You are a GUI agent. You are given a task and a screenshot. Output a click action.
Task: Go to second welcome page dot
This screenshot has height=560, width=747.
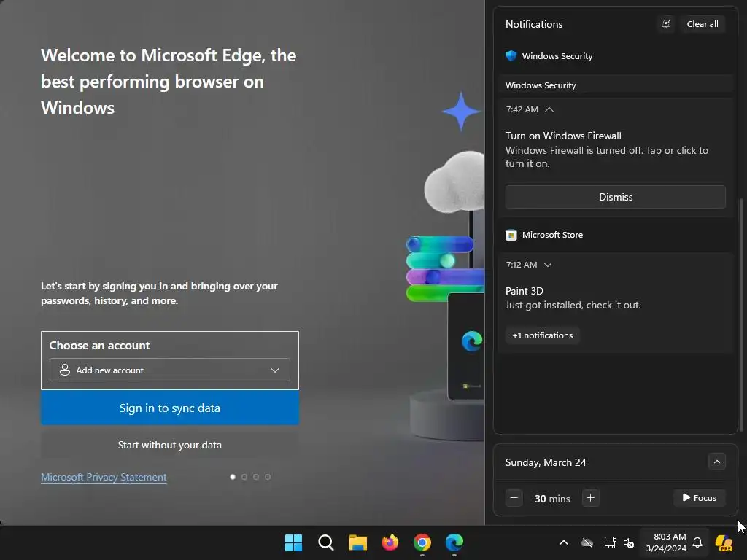click(x=244, y=477)
